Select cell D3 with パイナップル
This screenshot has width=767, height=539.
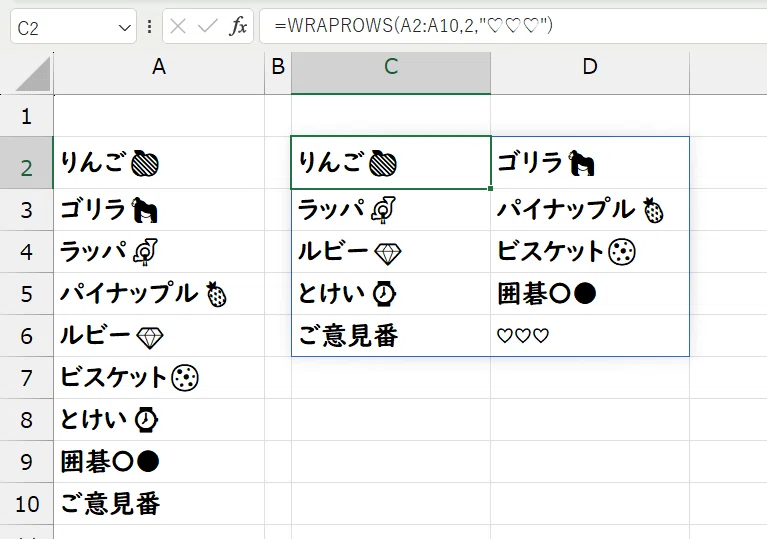pos(590,210)
